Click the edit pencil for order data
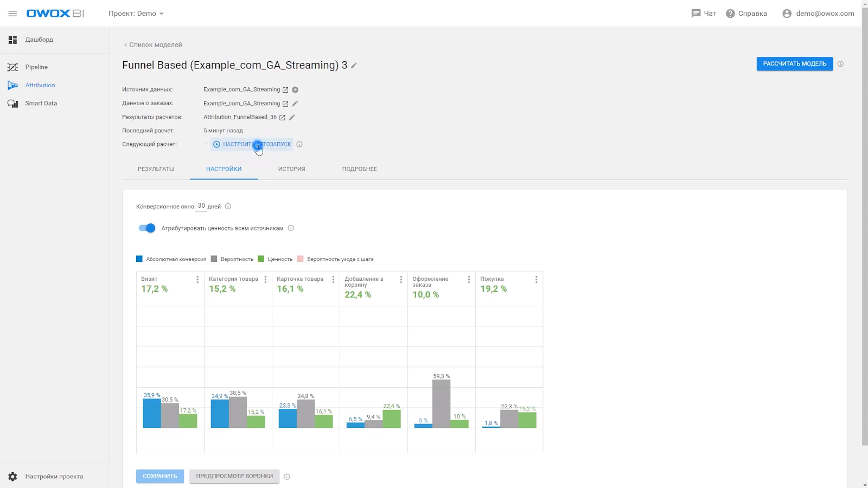 [295, 104]
